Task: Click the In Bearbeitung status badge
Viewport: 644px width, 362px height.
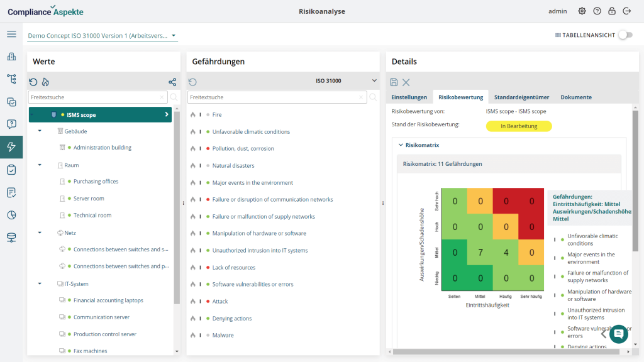Action: 519,126
